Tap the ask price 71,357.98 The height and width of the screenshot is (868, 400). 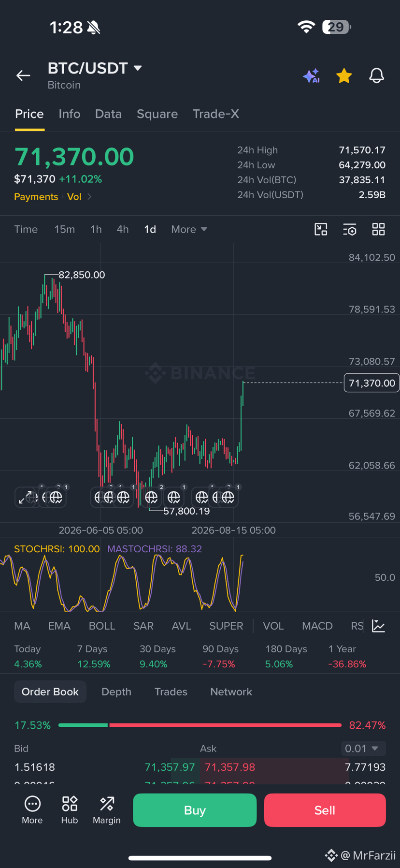[x=230, y=767]
